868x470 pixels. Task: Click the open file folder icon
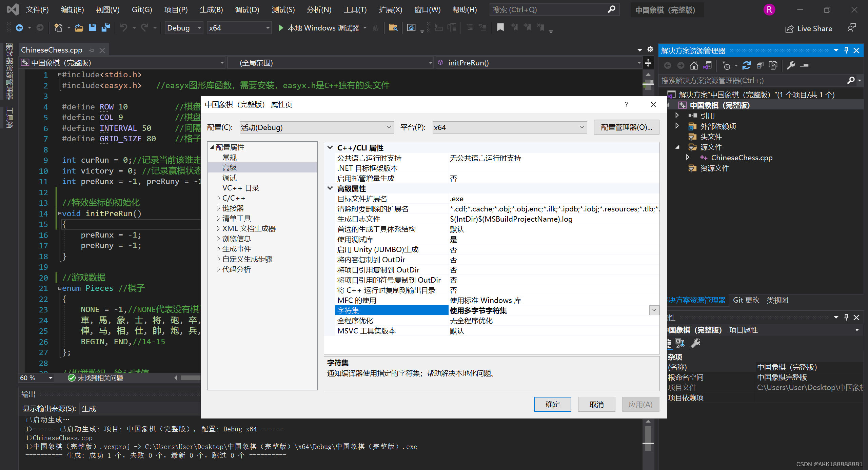point(79,28)
